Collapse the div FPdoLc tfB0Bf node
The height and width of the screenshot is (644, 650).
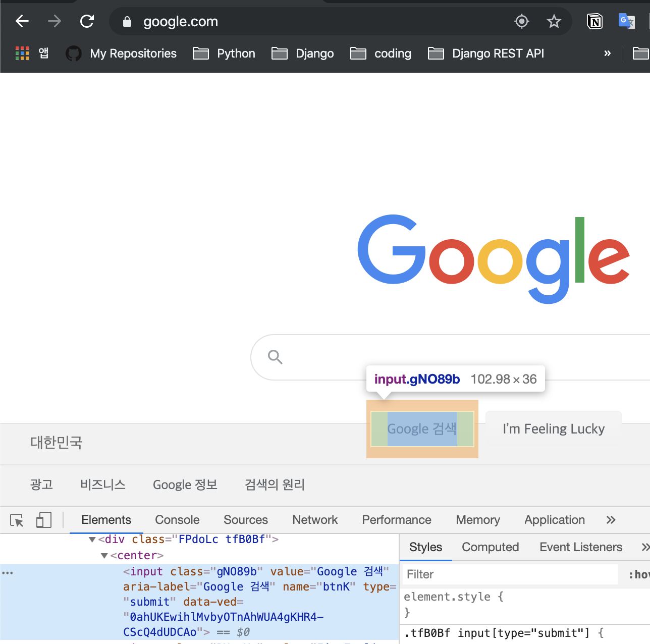point(92,540)
